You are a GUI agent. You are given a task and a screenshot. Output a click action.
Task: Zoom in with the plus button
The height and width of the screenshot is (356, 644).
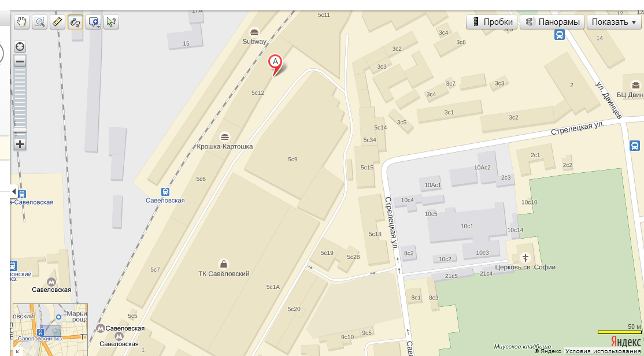click(20, 144)
